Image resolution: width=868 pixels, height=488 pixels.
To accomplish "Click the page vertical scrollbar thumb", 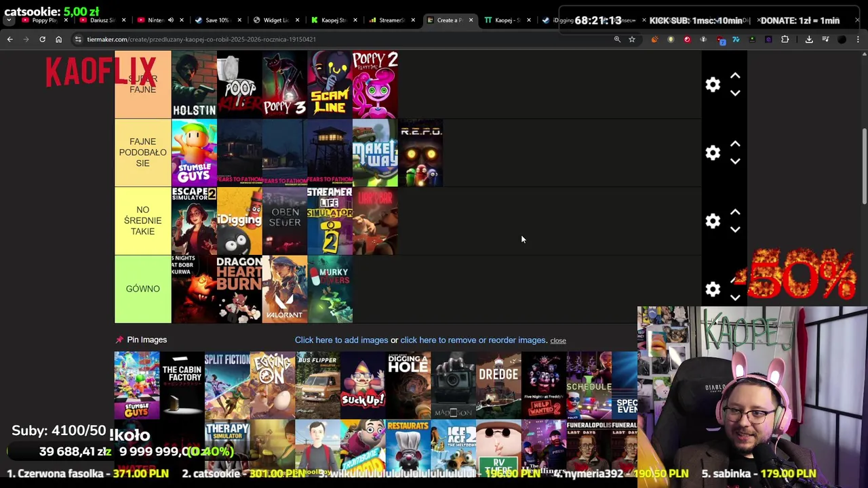I will point(864,166).
